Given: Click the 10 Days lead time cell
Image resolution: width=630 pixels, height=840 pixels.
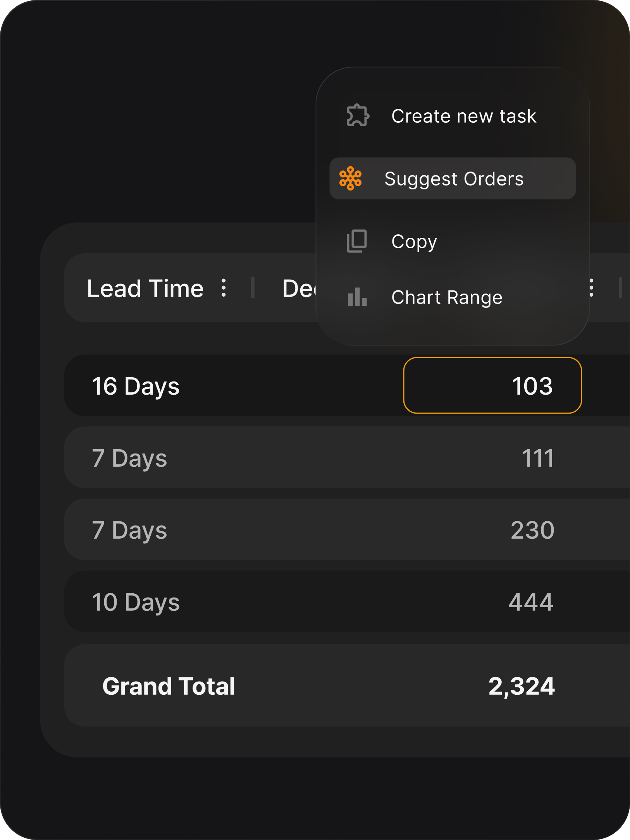Looking at the screenshot, I should click(136, 602).
